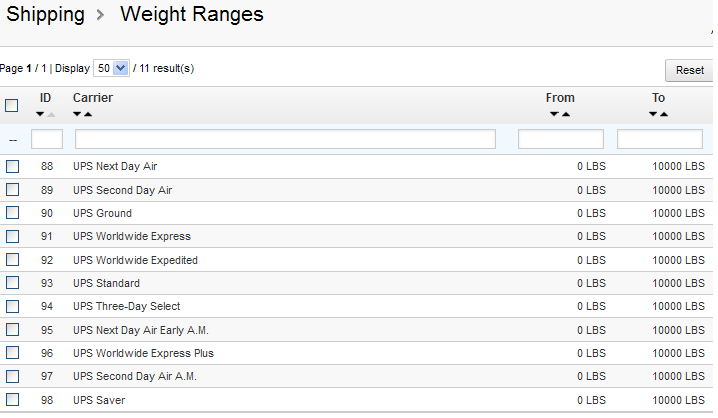Image resolution: width=718 pixels, height=418 pixels.
Task: Open the Display results-per-page dropdown
Action: pyautogui.click(x=111, y=69)
